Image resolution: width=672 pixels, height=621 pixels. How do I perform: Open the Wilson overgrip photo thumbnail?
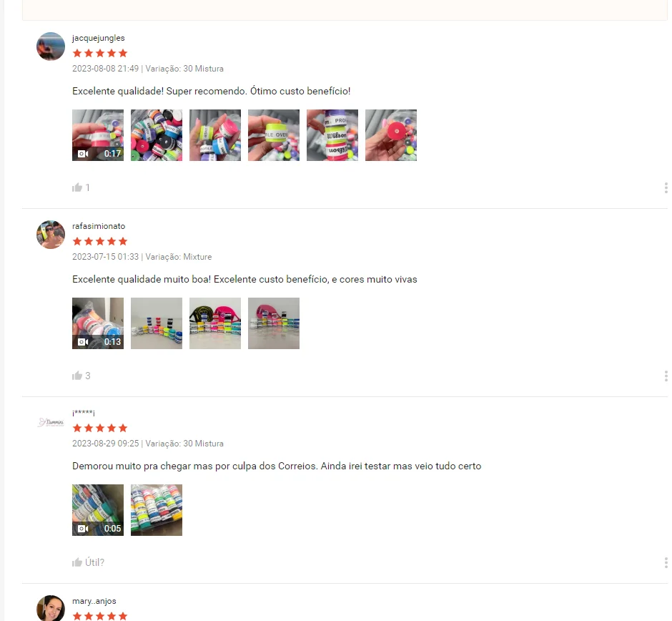pyautogui.click(x=332, y=135)
